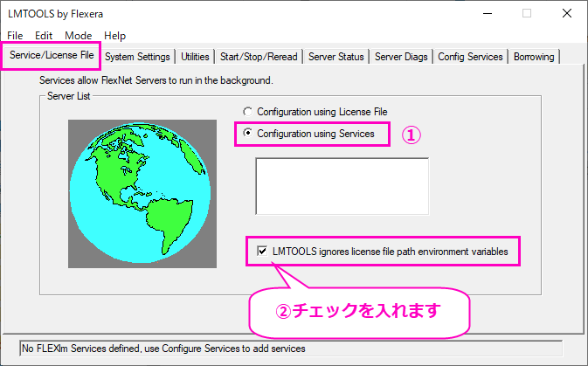Maximize the LMTOOLS window
Image resolution: width=588 pixels, height=366 pixels.
(527, 13)
